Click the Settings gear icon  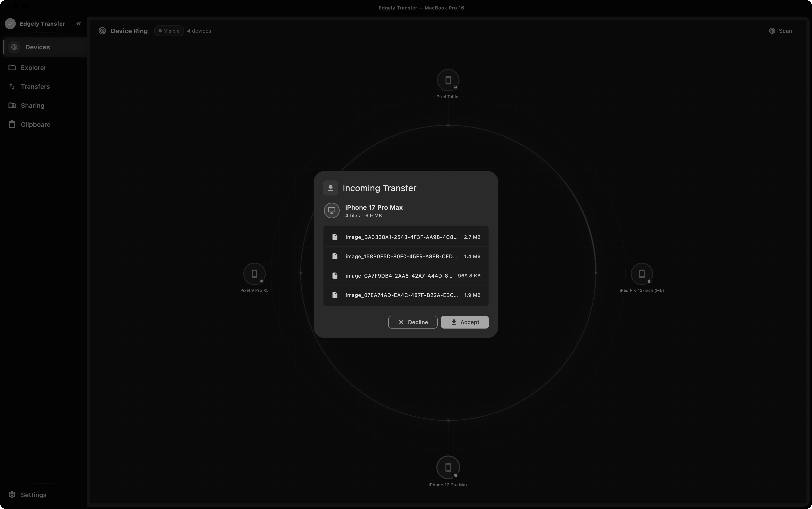12,495
